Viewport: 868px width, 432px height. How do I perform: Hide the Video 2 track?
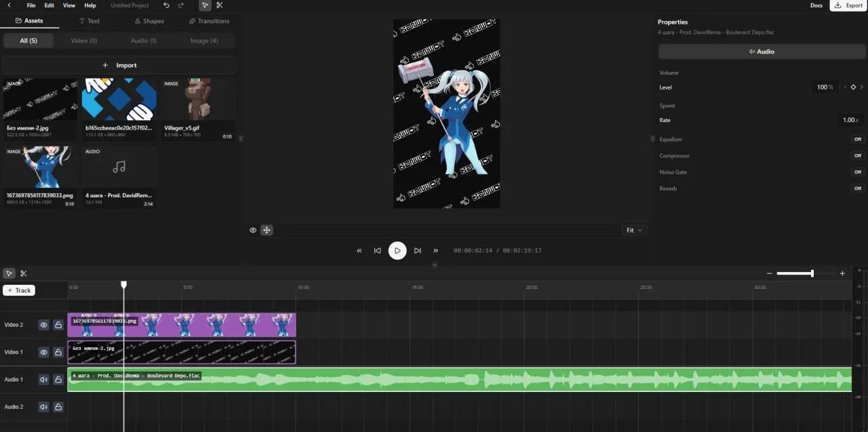pyautogui.click(x=43, y=325)
